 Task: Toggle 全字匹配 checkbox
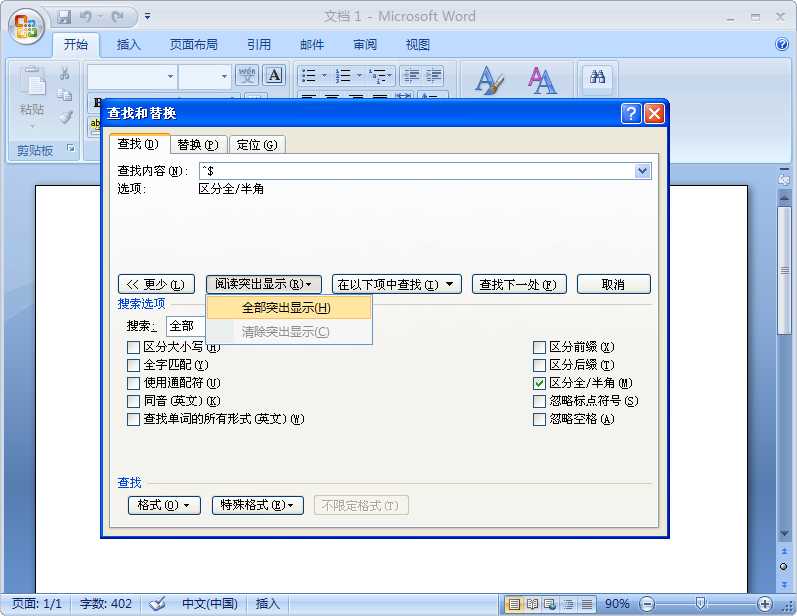133,365
